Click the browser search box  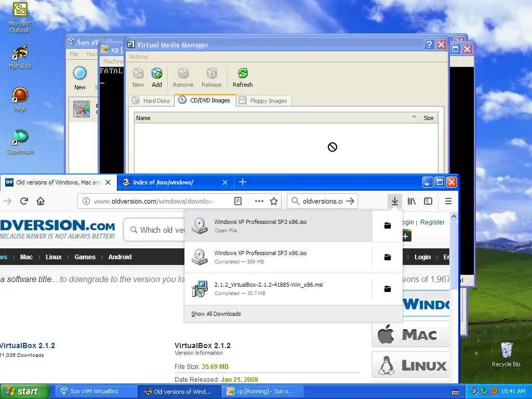coord(322,201)
